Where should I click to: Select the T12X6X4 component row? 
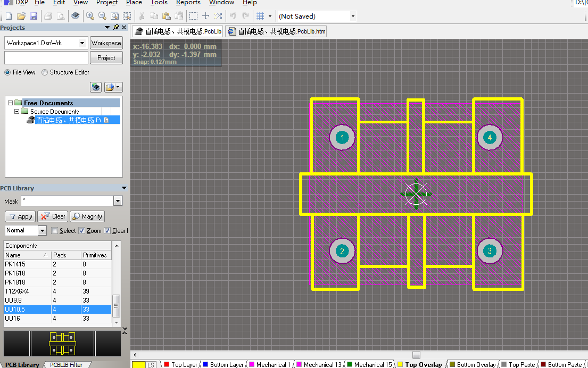tap(57, 291)
